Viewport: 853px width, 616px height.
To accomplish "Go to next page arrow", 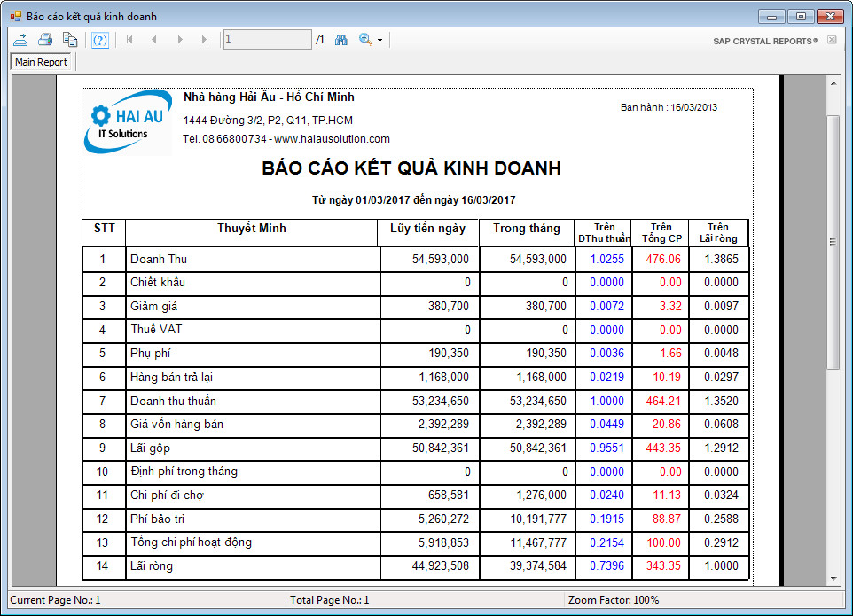I will [x=180, y=40].
